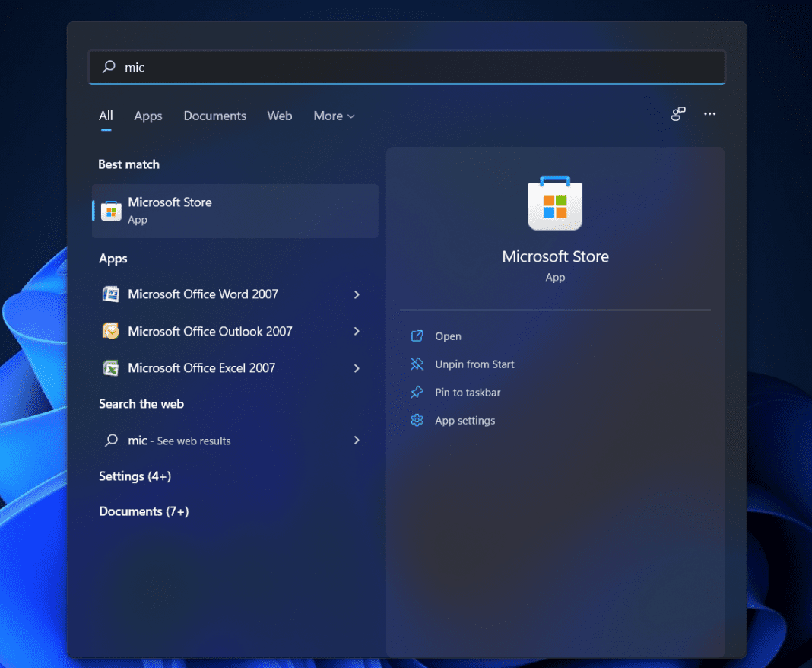Open the ellipsis options menu
This screenshot has height=668, width=812.
click(x=709, y=114)
